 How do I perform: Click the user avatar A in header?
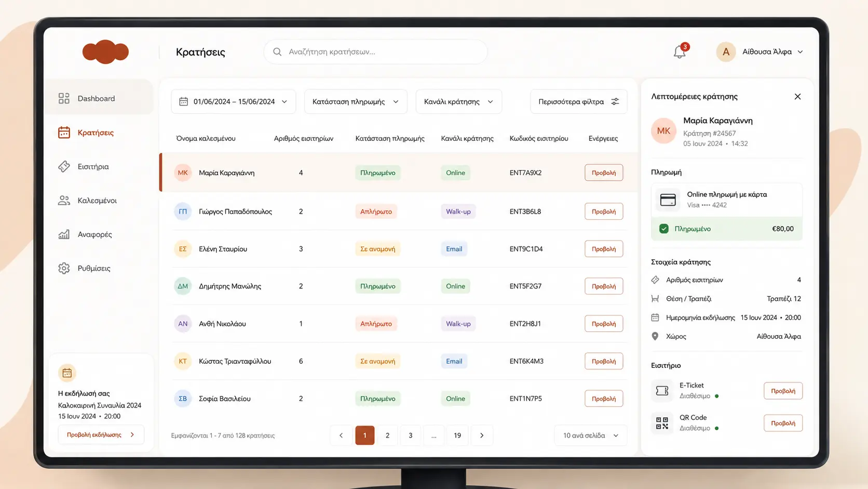pyautogui.click(x=726, y=52)
